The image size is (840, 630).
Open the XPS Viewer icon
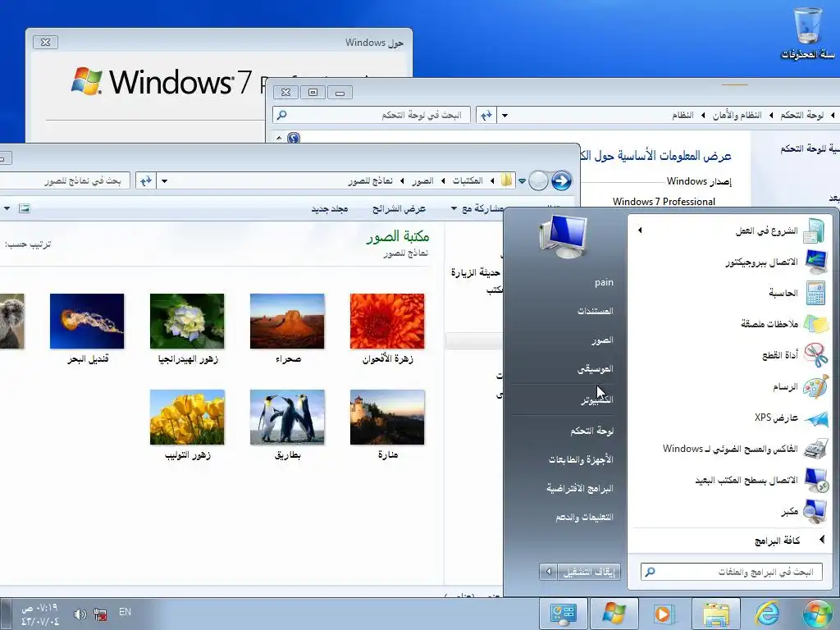point(816,418)
